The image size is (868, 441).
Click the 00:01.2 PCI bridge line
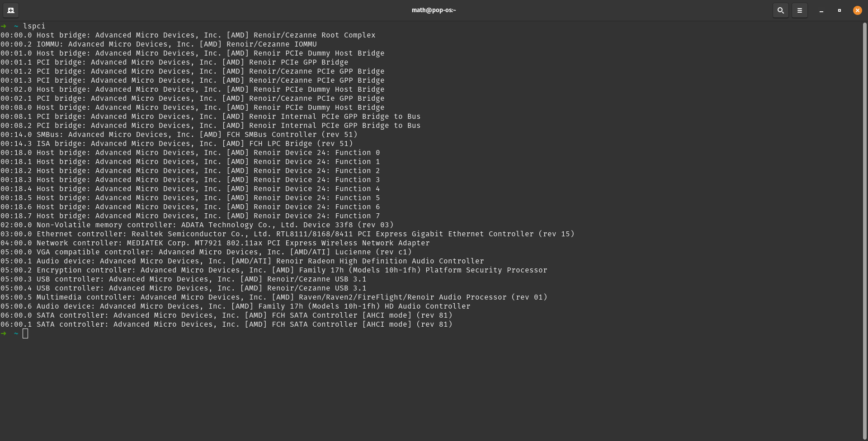[x=193, y=71]
